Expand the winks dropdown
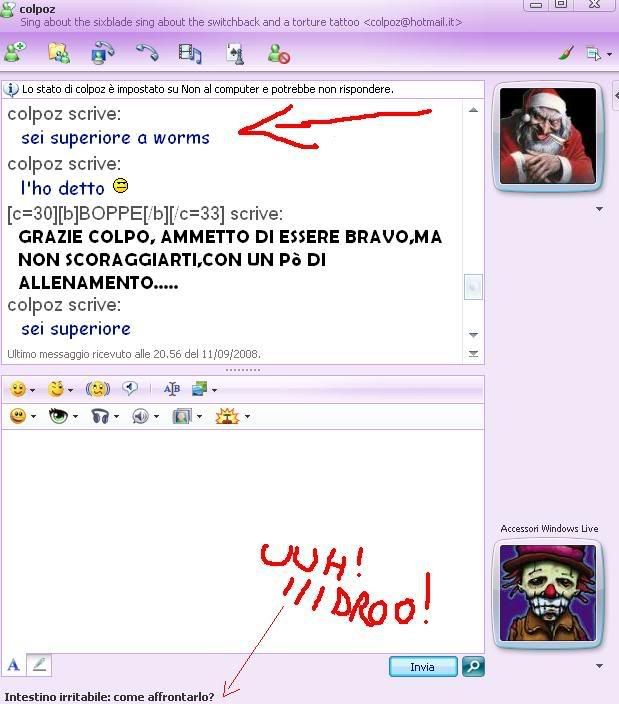This screenshot has width=619, height=704. coord(70,390)
